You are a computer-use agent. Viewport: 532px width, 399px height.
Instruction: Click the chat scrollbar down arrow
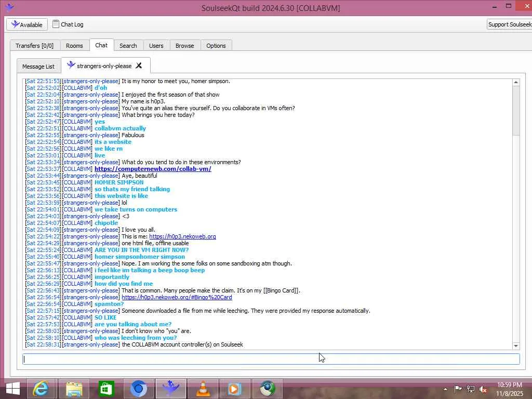point(516,345)
